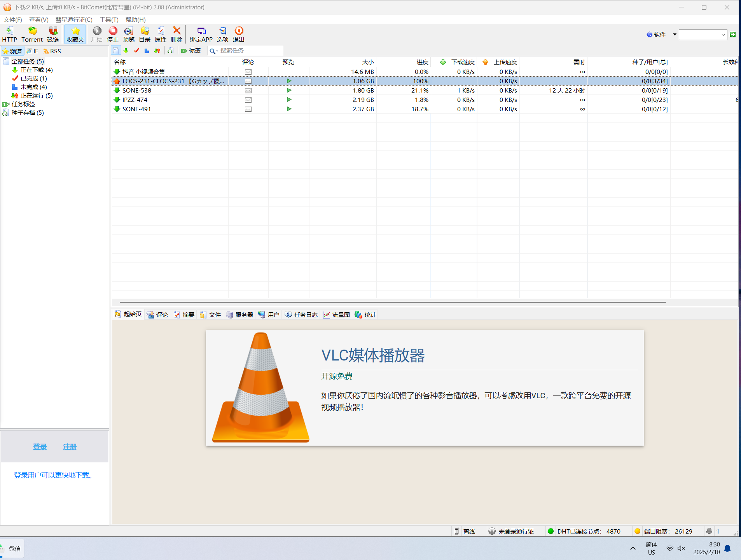Click preview play icon for SONE-538

(x=289, y=90)
